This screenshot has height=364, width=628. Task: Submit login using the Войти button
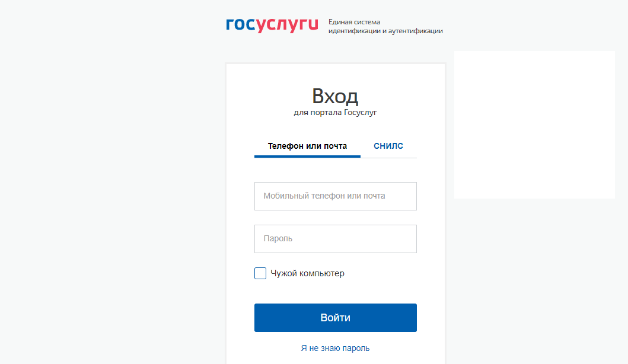click(335, 317)
